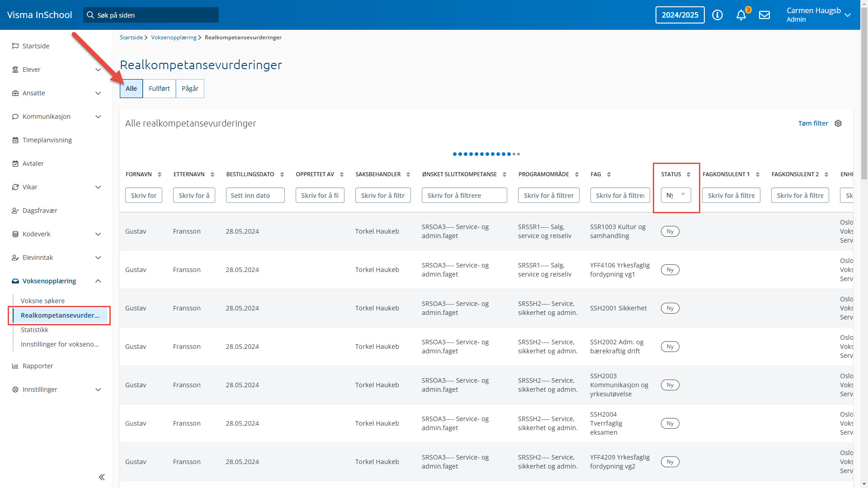The height and width of the screenshot is (488, 868).
Task: Focus the ETTERNAVN filter field
Action: click(x=194, y=195)
